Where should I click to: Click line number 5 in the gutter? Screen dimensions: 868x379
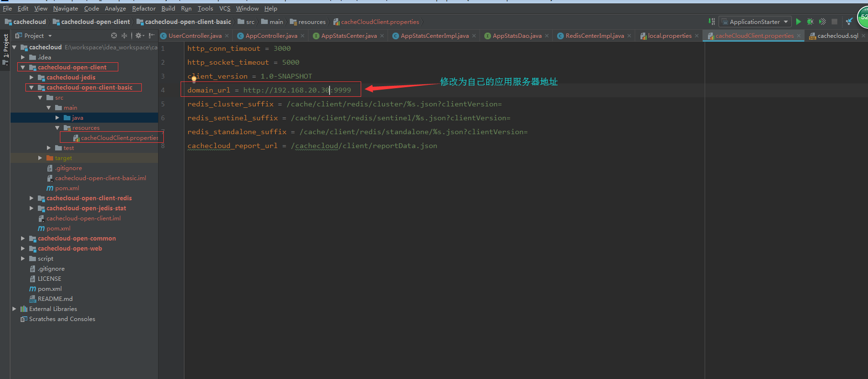click(163, 104)
